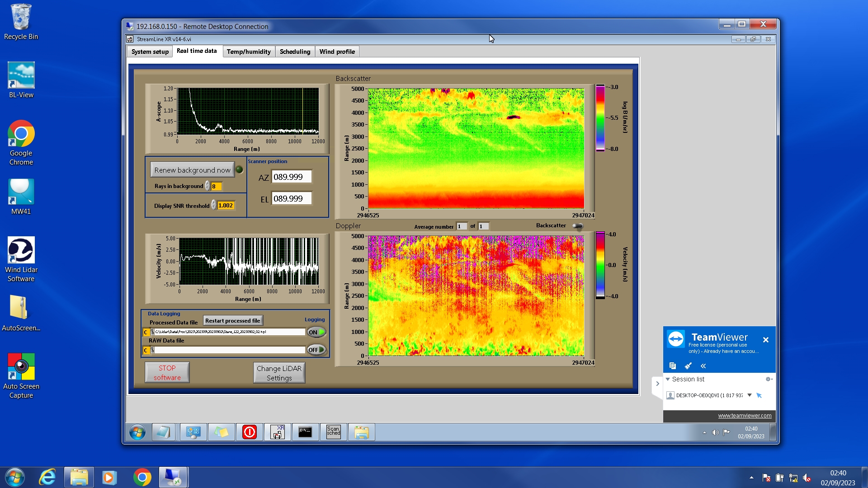Click the www.teamviewer.com link
The width and height of the screenshot is (868, 488).
[x=745, y=416]
